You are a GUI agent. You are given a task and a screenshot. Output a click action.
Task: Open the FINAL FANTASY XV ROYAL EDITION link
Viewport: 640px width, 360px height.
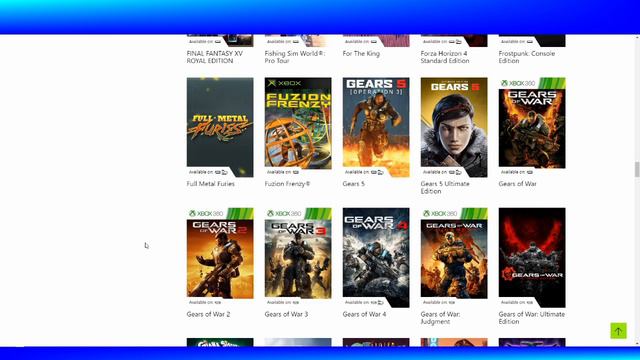[215, 57]
